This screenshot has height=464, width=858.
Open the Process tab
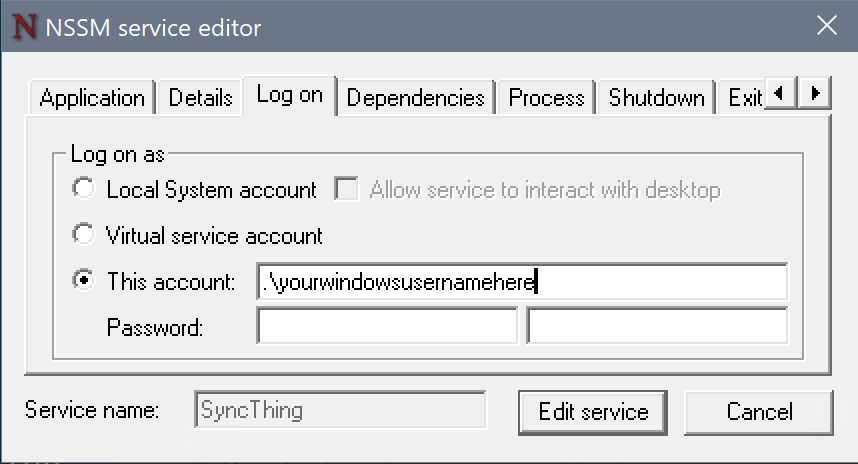coord(546,98)
